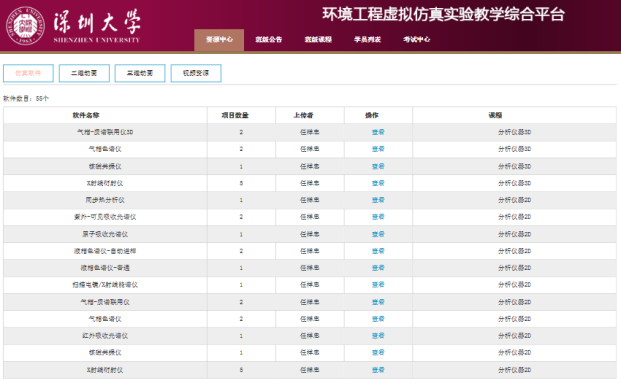This screenshot has width=621, height=383.
Task: Click the SHENZHEN UNIVERSITY wordmark in header
Action: tap(97, 40)
